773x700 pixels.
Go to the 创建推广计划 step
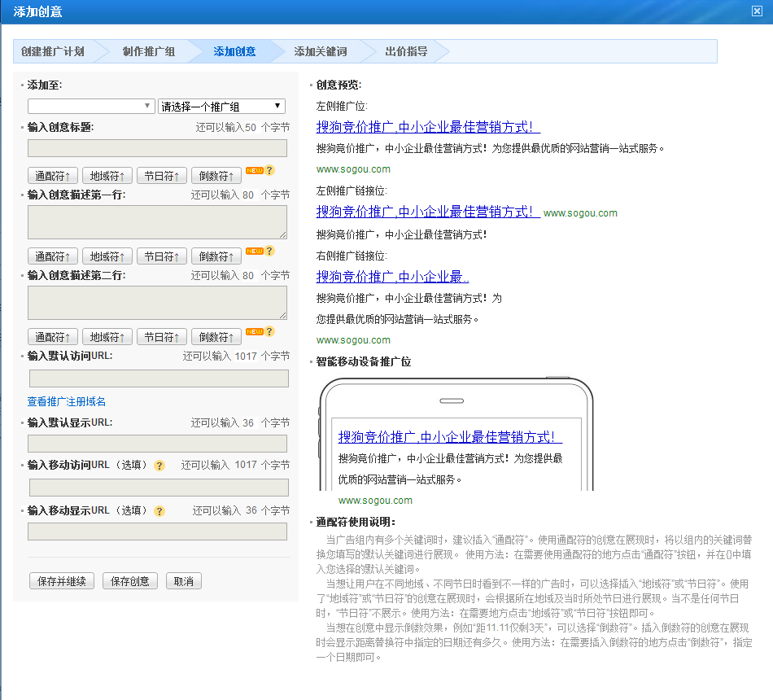pos(53,51)
